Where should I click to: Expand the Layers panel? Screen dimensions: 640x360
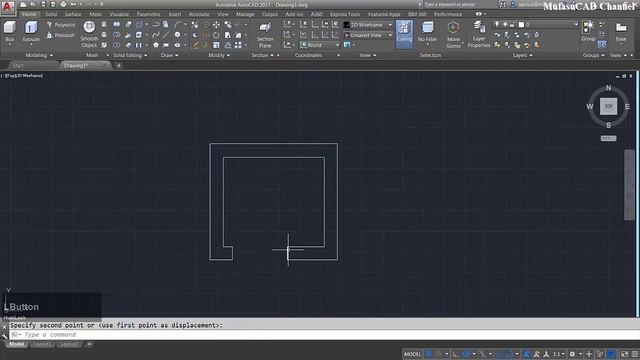point(522,55)
